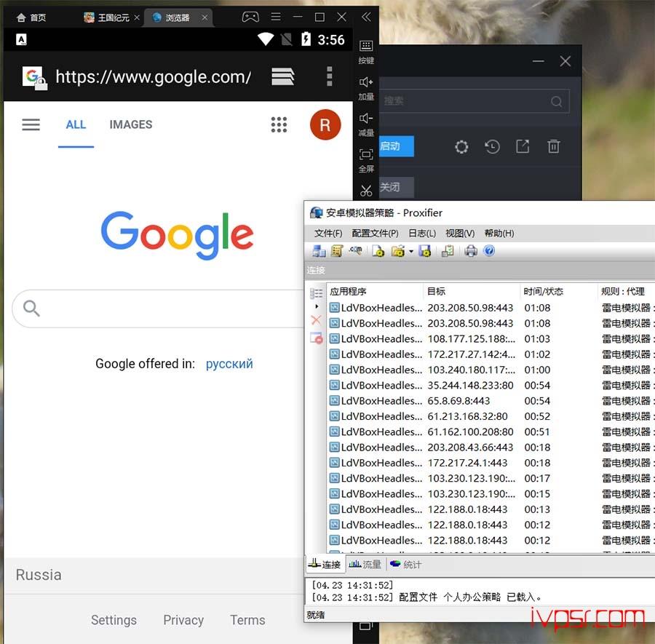This screenshot has width=655, height=644.
Task: Expand the open-profile dropdown arrow in Proxifier
Action: [x=411, y=252]
